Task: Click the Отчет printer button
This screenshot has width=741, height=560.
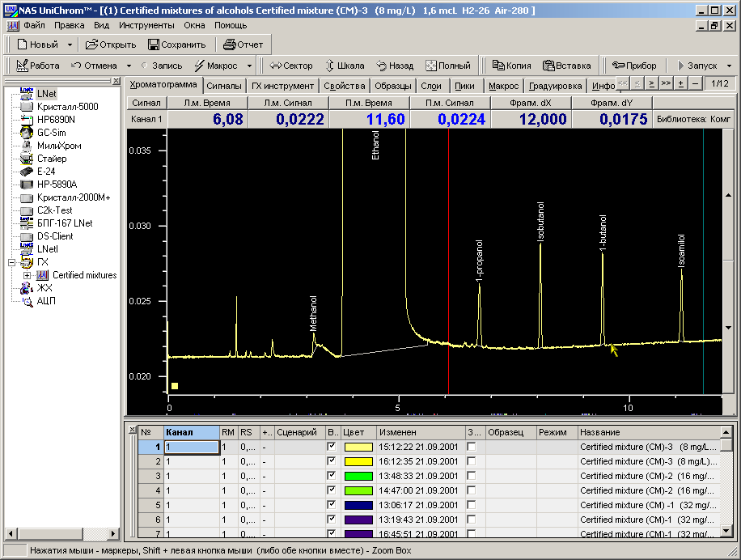Action: [243, 45]
